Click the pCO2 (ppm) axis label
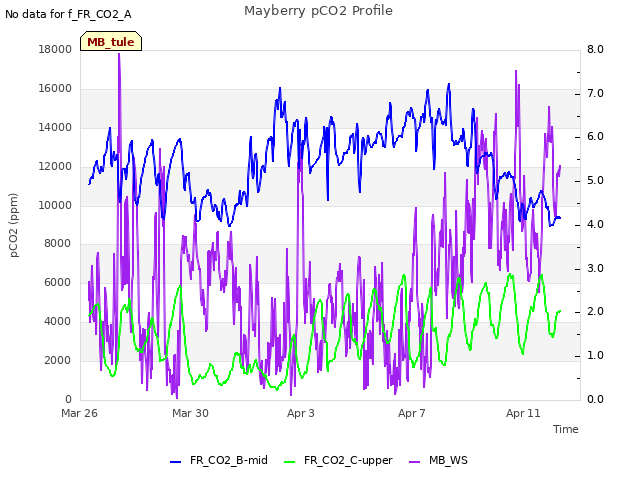640x480 pixels. point(13,225)
